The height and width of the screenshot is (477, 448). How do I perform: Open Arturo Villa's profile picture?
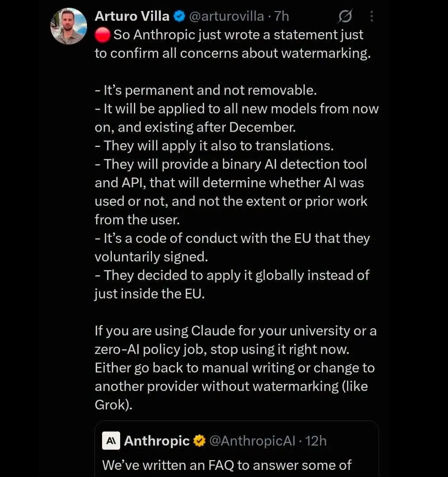coord(68,26)
